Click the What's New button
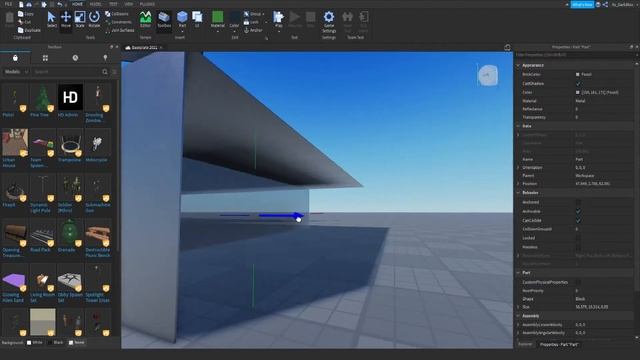The image size is (640, 360). pyautogui.click(x=582, y=4)
